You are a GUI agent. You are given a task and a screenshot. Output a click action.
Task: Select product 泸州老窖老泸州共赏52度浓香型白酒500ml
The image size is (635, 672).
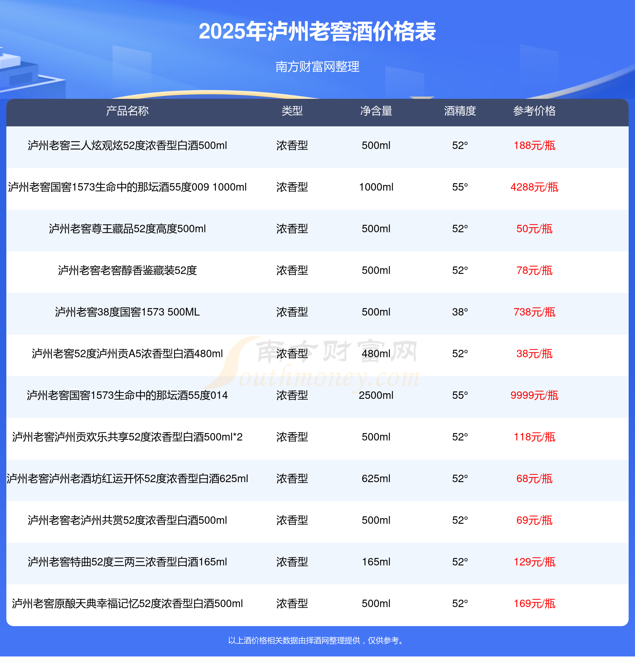[127, 520]
